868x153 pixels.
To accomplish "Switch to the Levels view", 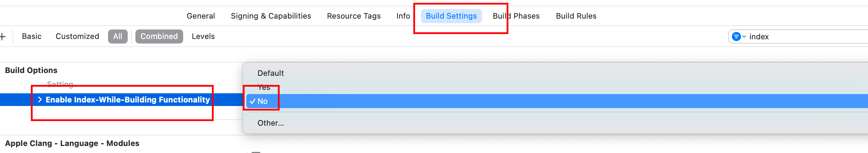I will point(203,36).
